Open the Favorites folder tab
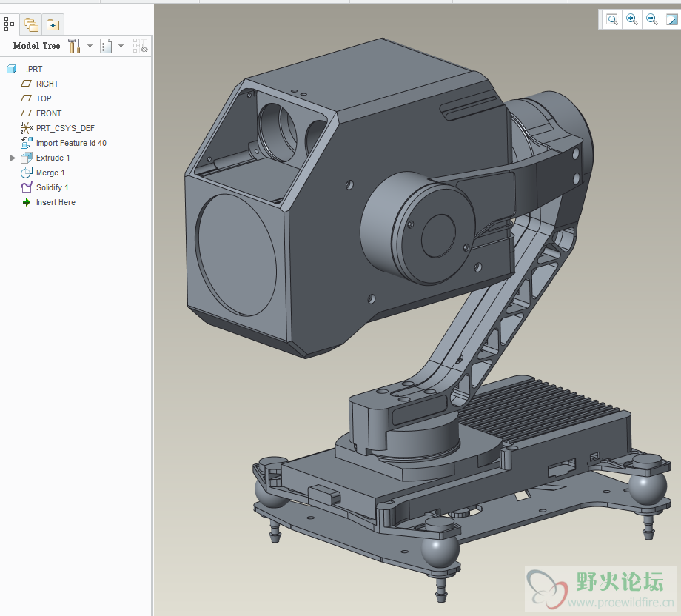Image resolution: width=681 pixels, height=616 pixels. point(53,24)
